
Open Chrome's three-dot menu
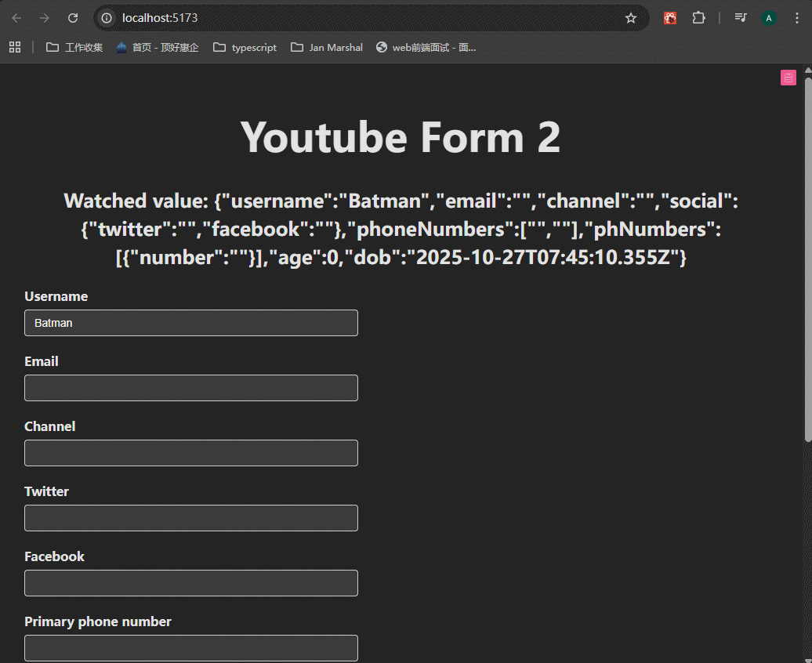tap(796, 18)
